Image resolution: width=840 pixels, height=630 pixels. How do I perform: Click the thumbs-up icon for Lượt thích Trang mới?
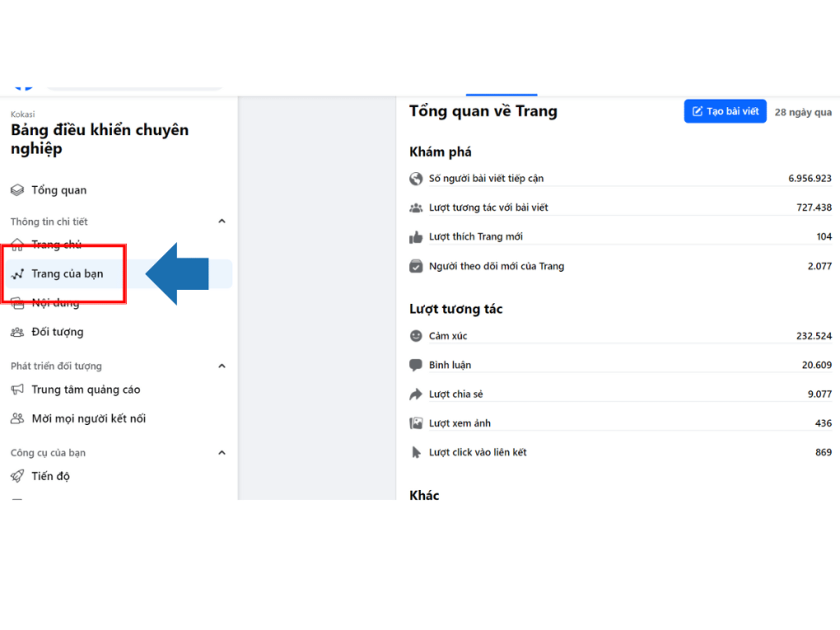(x=416, y=237)
